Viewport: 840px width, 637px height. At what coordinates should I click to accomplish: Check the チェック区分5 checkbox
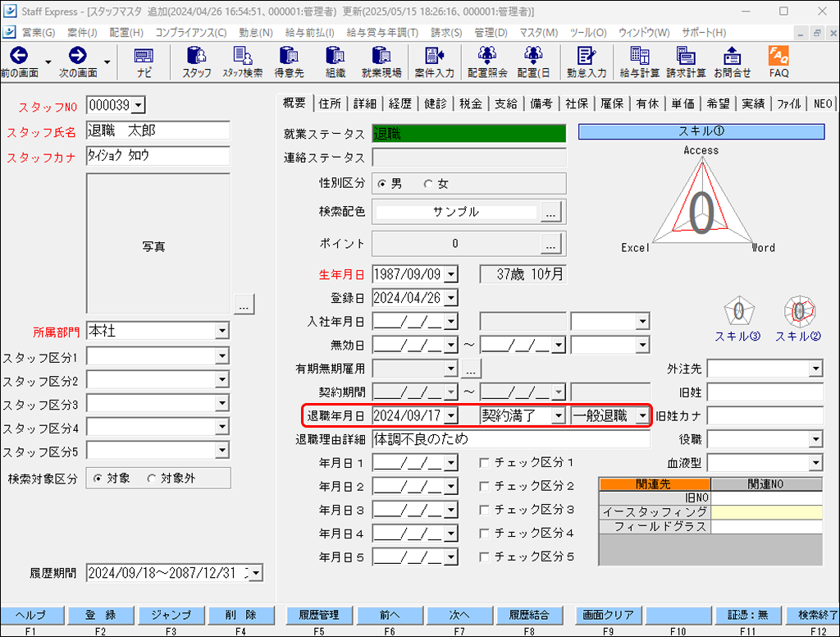click(x=484, y=557)
